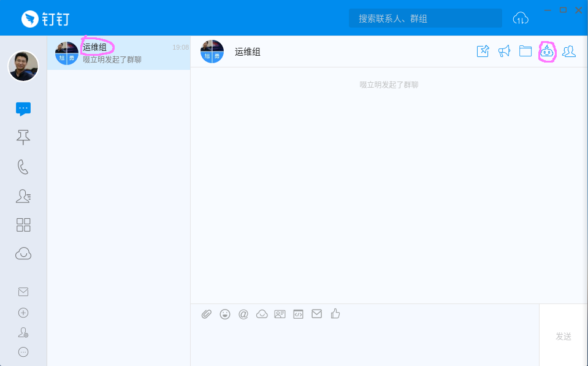
Task: Open the emoji picker in message toolbar
Action: 225,314
